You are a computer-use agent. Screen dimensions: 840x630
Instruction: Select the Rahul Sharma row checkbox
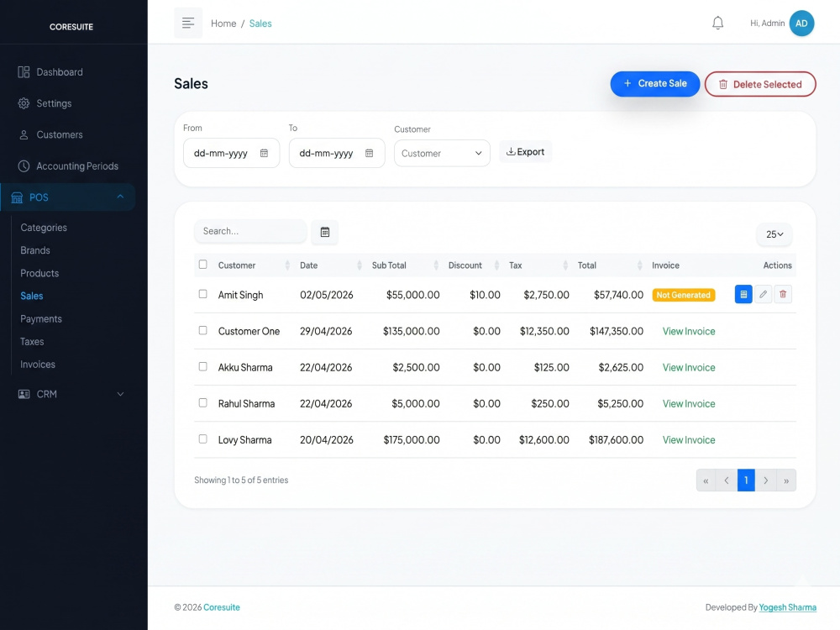[203, 402]
